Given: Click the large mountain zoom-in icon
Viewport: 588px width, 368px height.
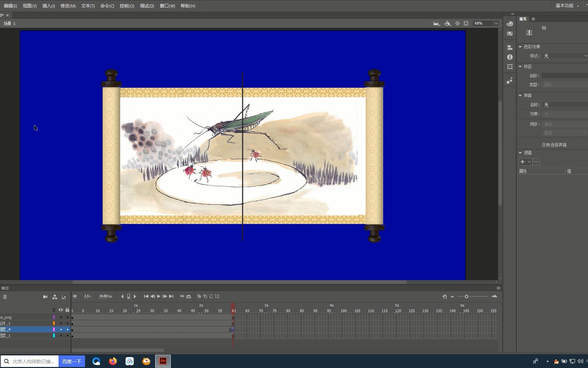Looking at the screenshot, I should pos(494,296).
